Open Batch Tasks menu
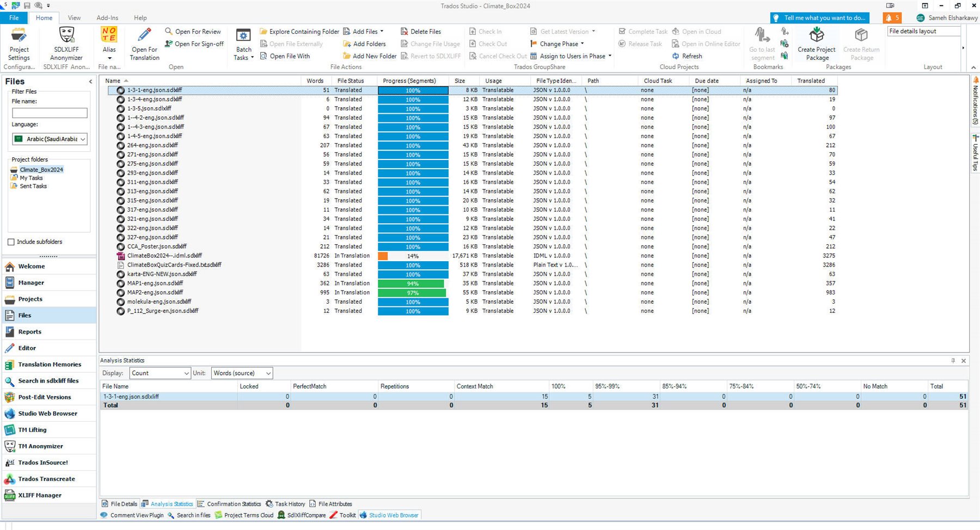The width and height of the screenshot is (980, 530). pos(243,44)
